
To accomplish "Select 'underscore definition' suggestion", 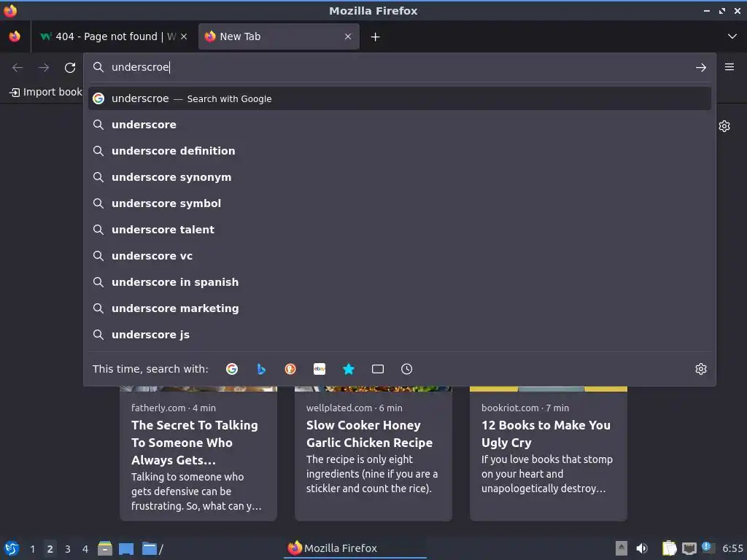I will (399, 151).
